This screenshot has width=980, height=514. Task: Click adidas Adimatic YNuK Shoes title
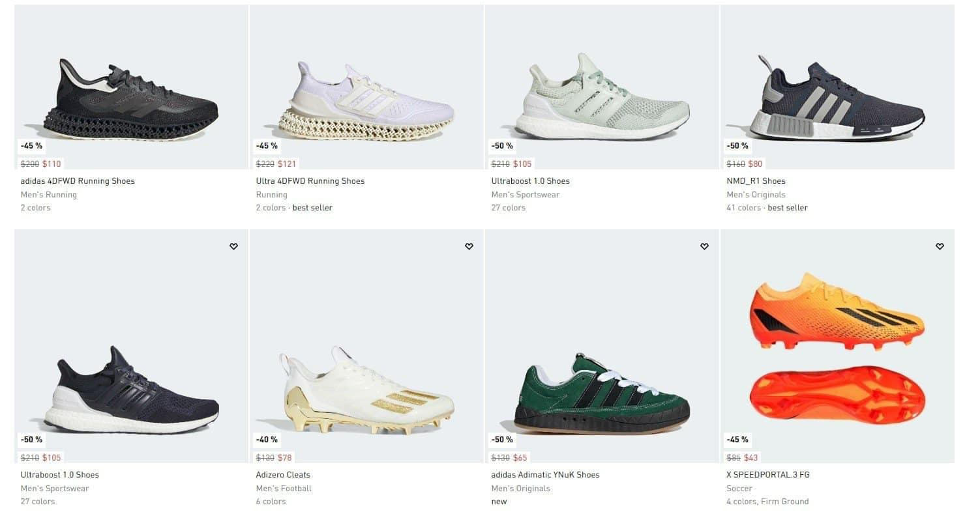[545, 475]
